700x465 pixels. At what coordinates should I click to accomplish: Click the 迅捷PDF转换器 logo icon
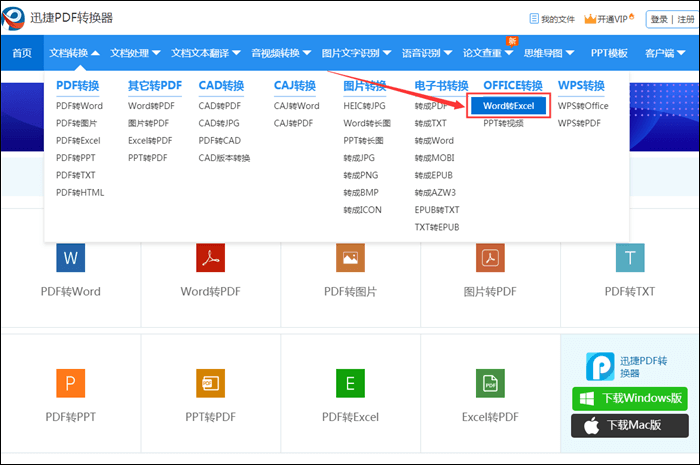(x=13, y=18)
